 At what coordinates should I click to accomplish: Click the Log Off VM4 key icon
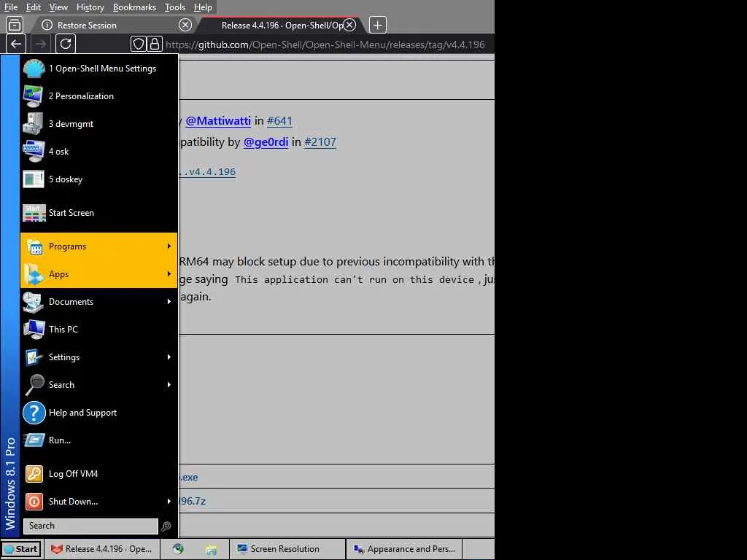pos(34,474)
